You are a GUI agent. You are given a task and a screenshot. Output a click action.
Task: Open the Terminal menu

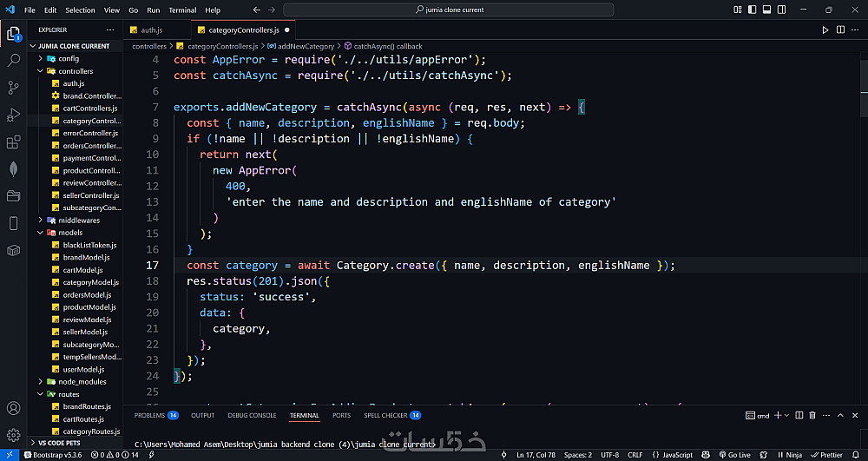click(x=182, y=10)
